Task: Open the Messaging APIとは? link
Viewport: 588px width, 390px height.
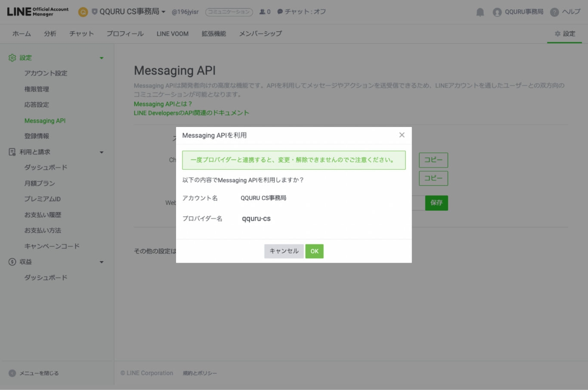Action: pos(163,104)
